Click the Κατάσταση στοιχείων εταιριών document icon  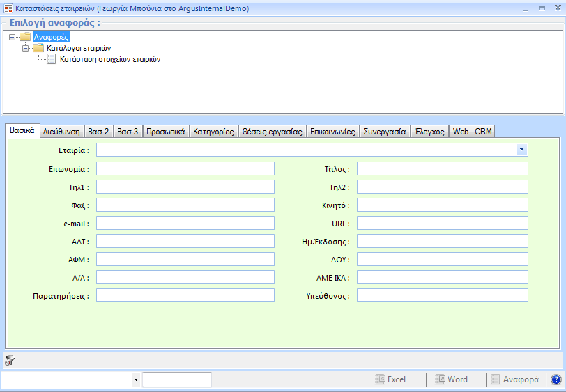click(52, 59)
